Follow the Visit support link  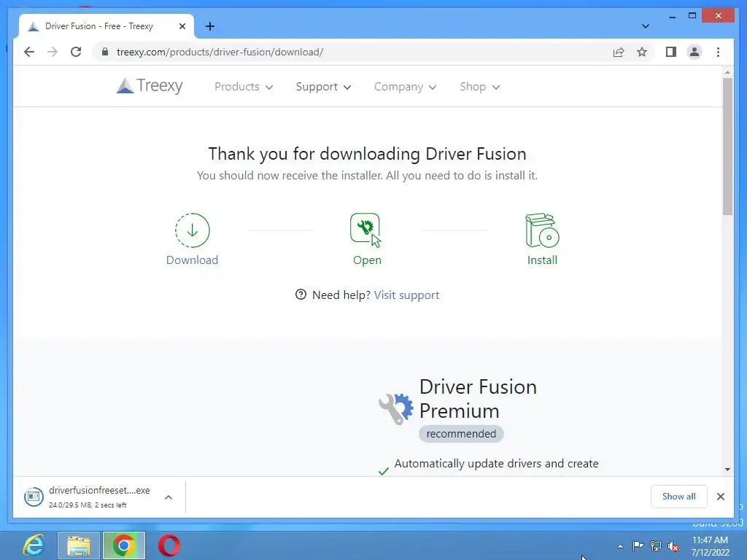tap(406, 295)
